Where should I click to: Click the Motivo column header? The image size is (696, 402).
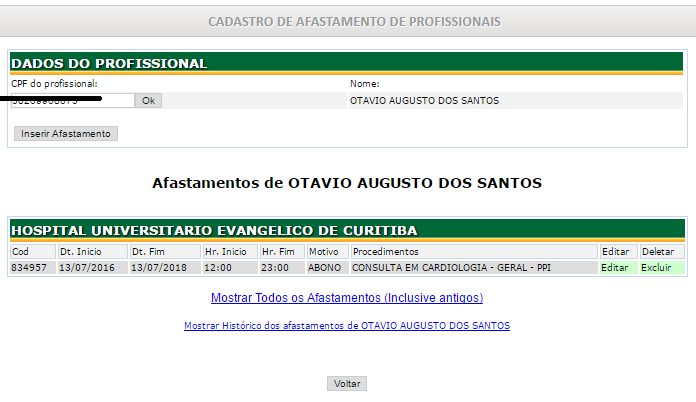[x=328, y=252]
